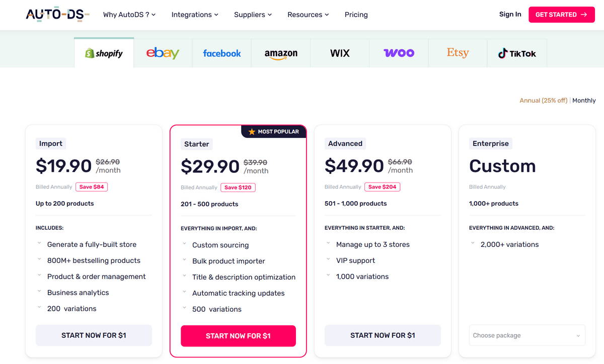Image resolution: width=604 pixels, height=364 pixels.
Task: Start the Starter plan for $1
Action: [x=238, y=336]
